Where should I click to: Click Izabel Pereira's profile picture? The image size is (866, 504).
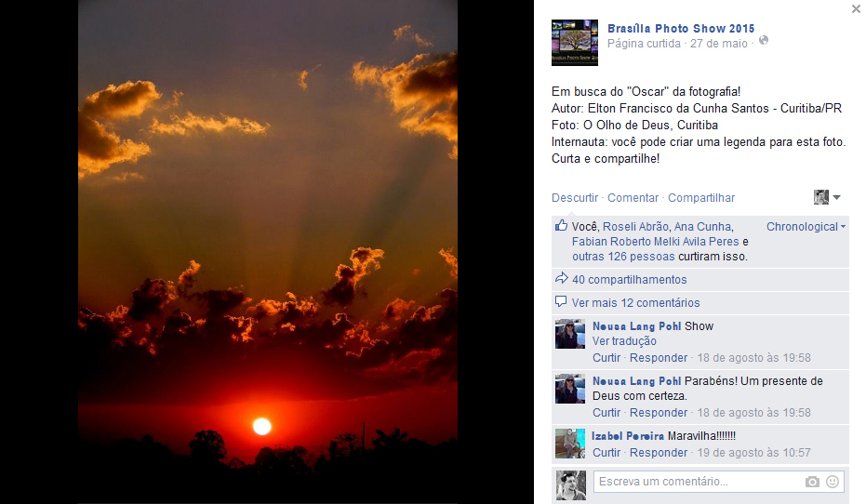click(570, 444)
